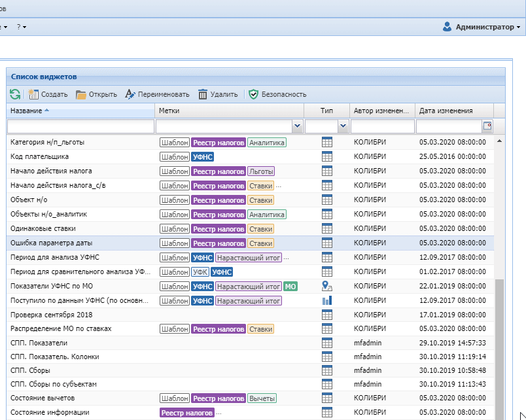Click table icon in Состояние вычетов row
The image size is (526, 420).
[x=326, y=398]
